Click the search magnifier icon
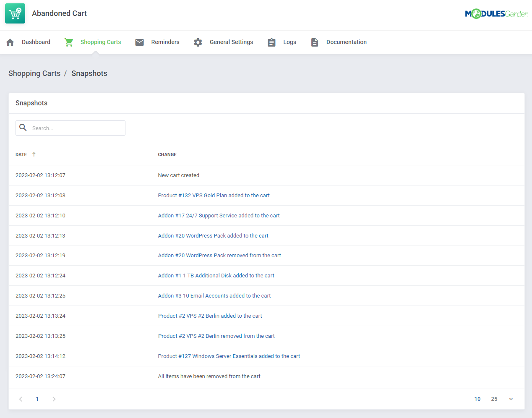 tap(23, 128)
